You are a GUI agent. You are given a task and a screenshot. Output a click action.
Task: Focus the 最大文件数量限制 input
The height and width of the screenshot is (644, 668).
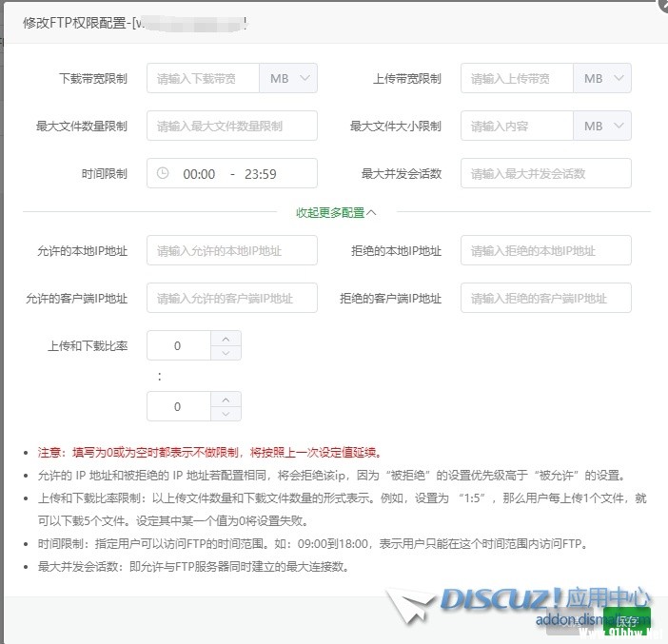click(x=231, y=126)
